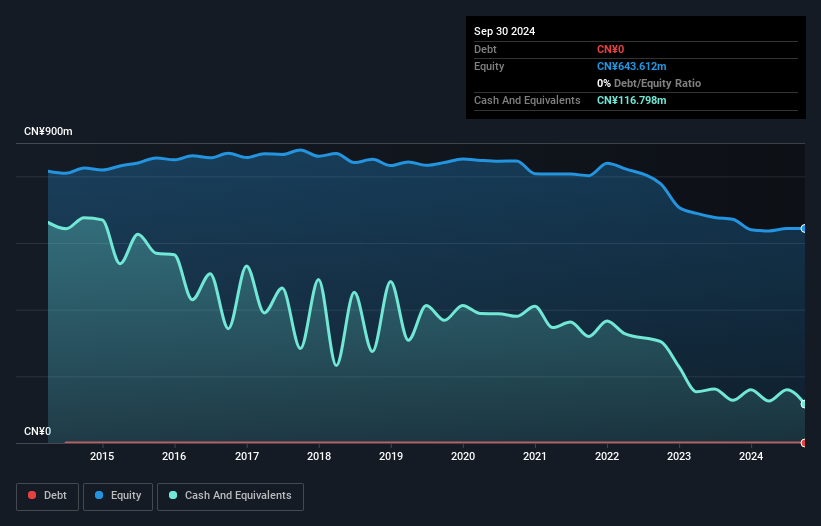Screen dimensions: 821x526
Task: Click the red Debt legend dot
Action: pyautogui.click(x=32, y=495)
